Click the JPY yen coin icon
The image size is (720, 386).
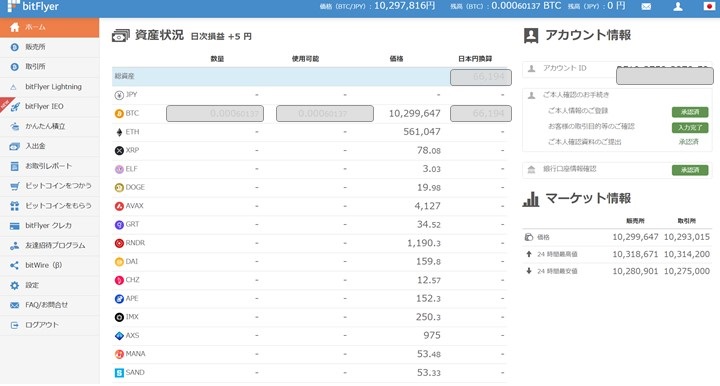119,95
